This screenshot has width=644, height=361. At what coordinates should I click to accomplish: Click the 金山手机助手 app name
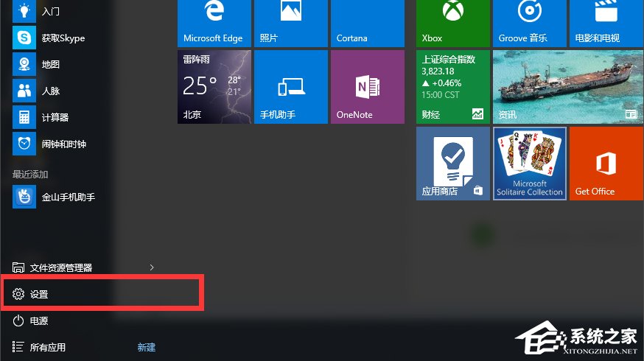pos(69,197)
